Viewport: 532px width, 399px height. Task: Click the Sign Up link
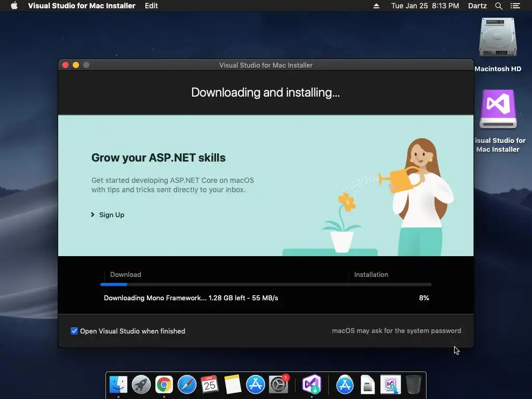coord(112,215)
